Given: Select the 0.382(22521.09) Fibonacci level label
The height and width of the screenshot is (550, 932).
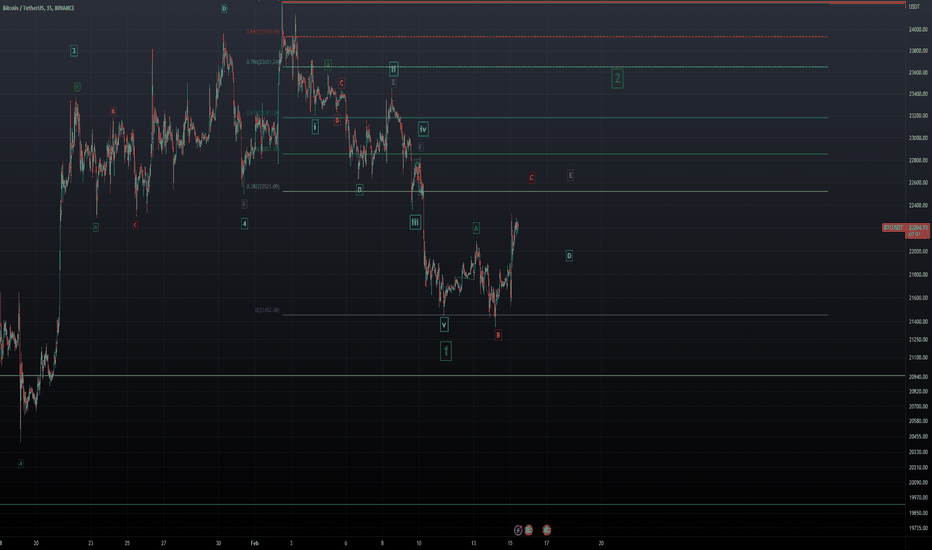Looking at the screenshot, I should coord(263,187).
